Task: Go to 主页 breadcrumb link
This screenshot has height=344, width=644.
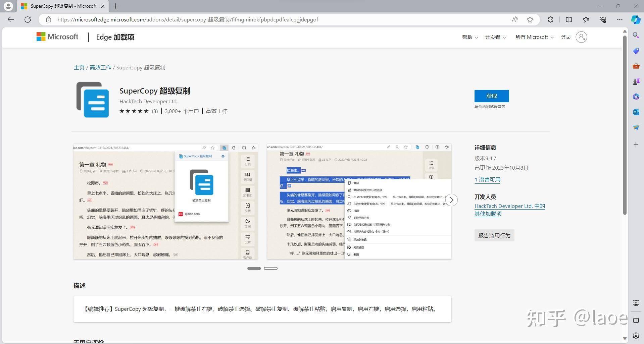Action: pos(79,67)
